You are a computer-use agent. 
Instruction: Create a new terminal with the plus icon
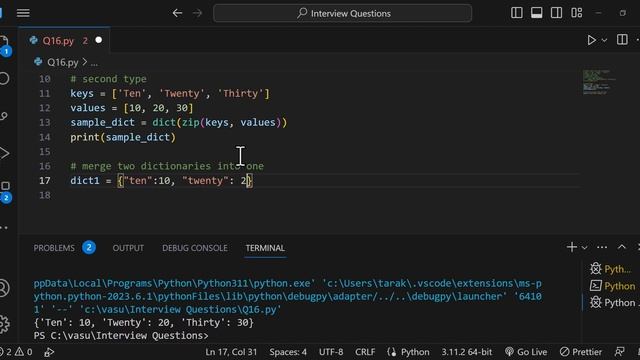(x=572, y=247)
